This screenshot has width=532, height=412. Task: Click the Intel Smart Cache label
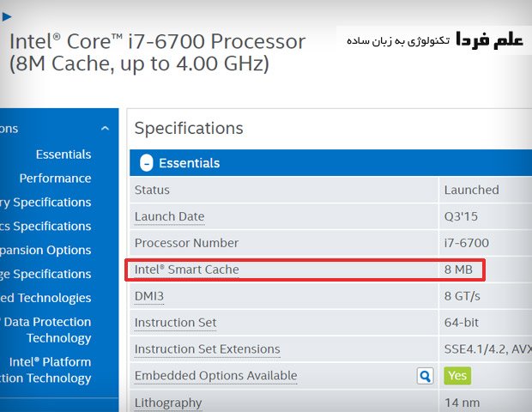186,270
